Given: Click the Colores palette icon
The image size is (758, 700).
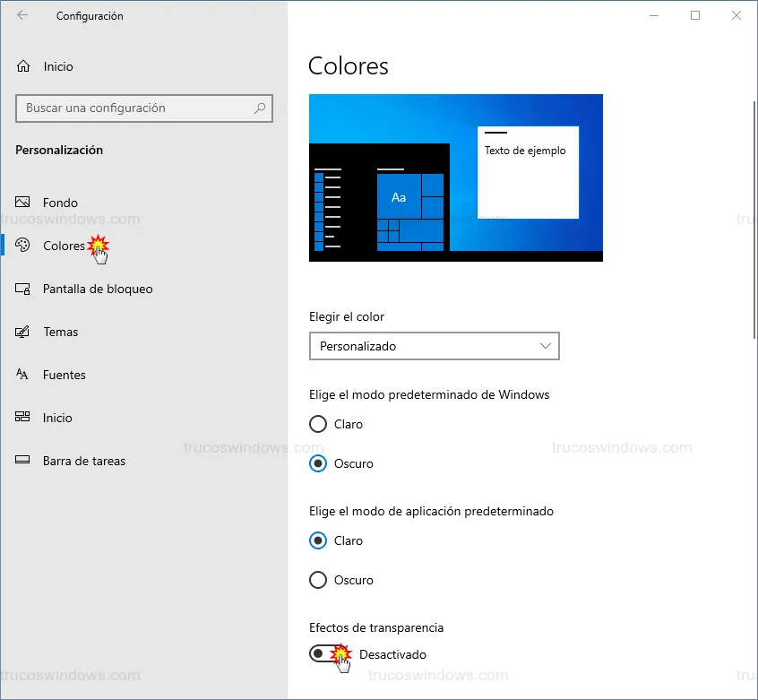Looking at the screenshot, I should pyautogui.click(x=23, y=246).
